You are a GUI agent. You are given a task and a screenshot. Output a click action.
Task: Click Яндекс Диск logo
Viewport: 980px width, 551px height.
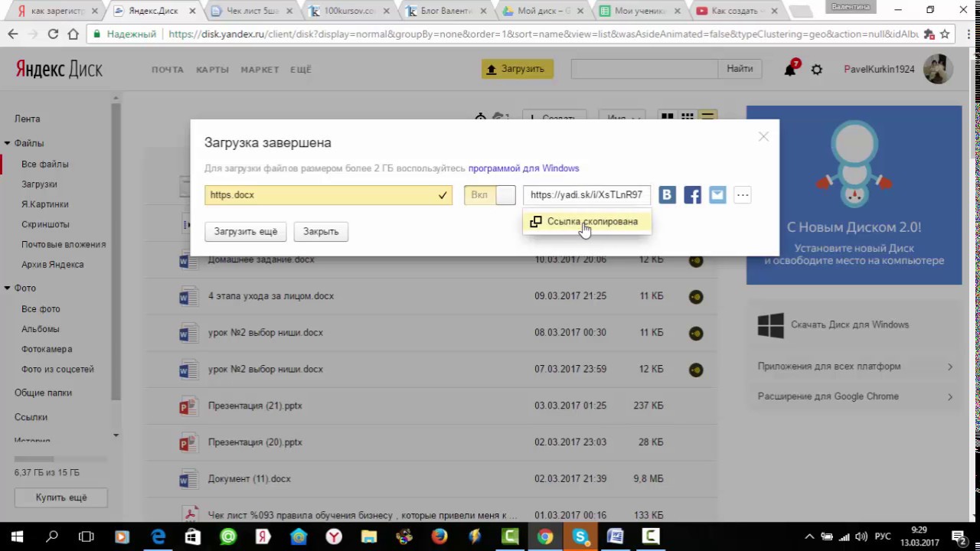click(59, 69)
